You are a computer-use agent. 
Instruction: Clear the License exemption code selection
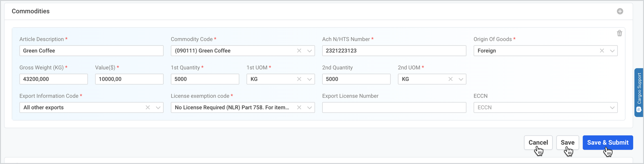299,107
